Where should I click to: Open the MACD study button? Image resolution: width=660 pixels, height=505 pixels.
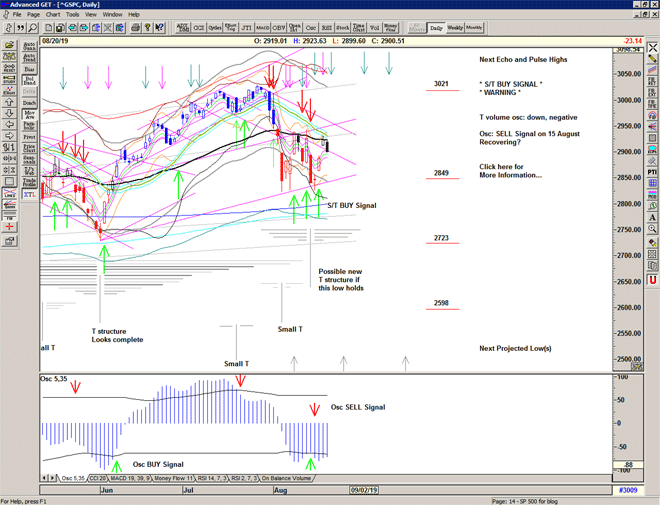(264, 29)
